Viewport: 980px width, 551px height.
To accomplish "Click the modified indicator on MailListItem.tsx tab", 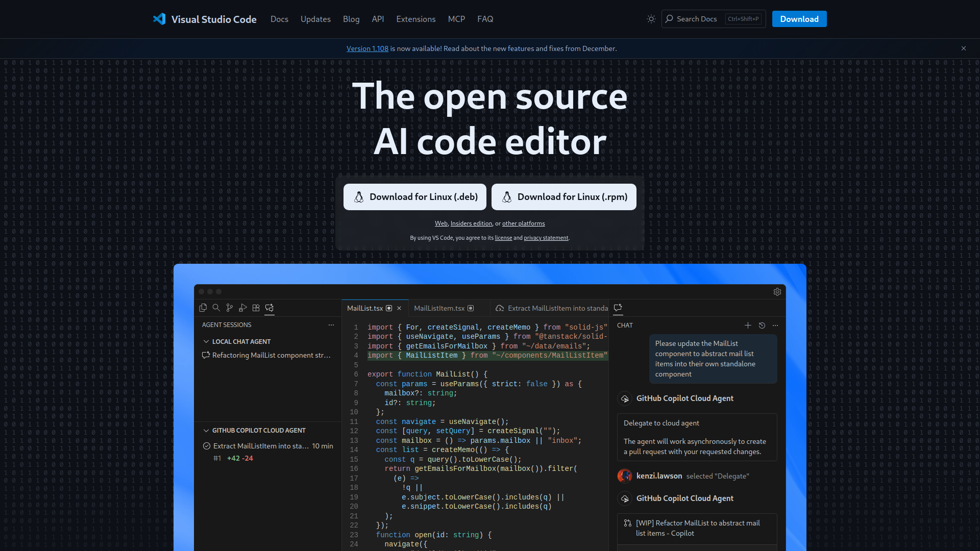I will point(471,308).
